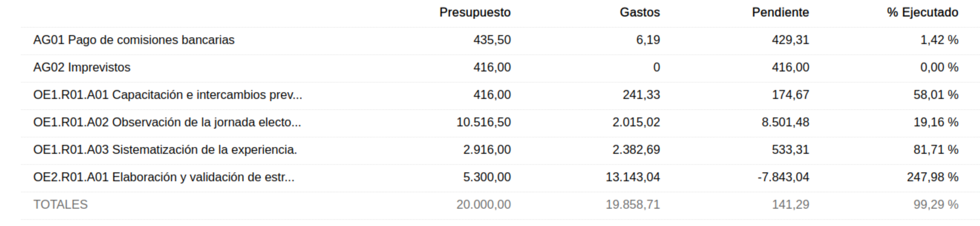Click the % Ejecutado column header

pyautogui.click(x=923, y=12)
